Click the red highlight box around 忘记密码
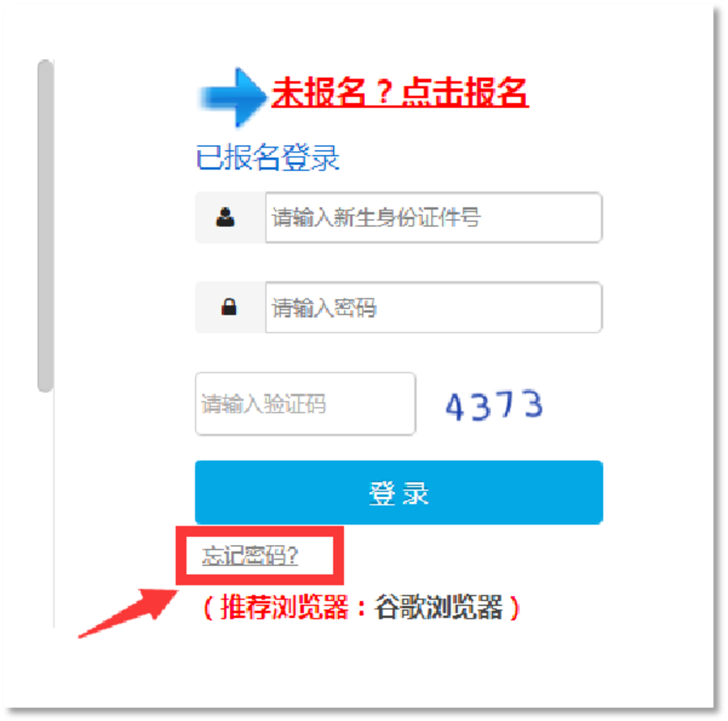This screenshot has width=728, height=721. (259, 556)
